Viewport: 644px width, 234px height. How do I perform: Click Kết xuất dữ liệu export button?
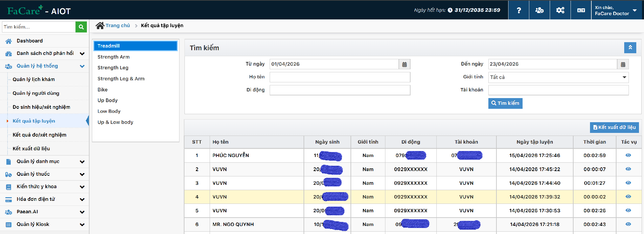tap(614, 127)
